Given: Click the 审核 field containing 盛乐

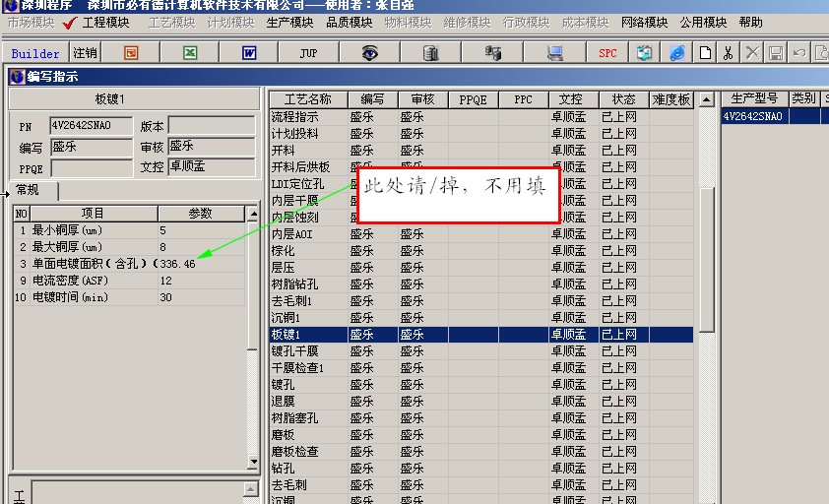Looking at the screenshot, I should 212,147.
